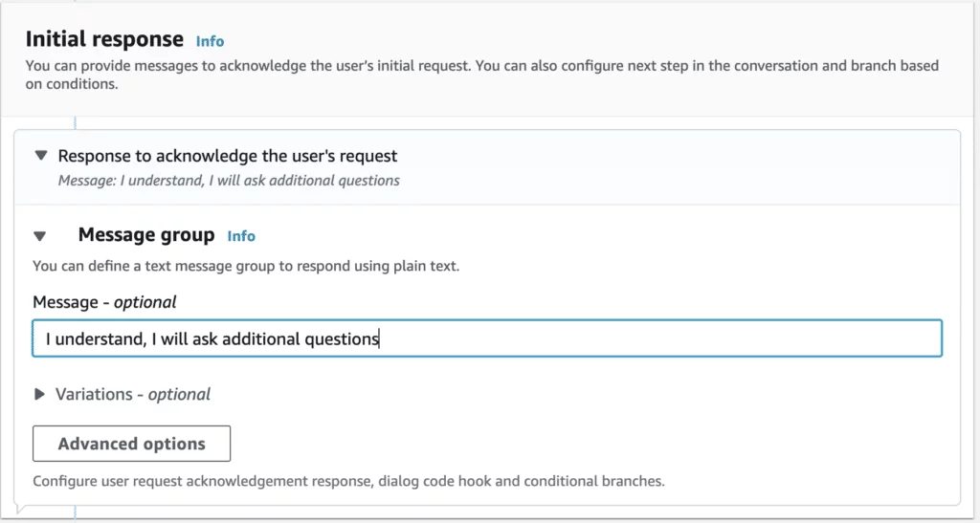This screenshot has width=980, height=523.
Task: Select the word 'questions' in Message field
Action: (342, 338)
